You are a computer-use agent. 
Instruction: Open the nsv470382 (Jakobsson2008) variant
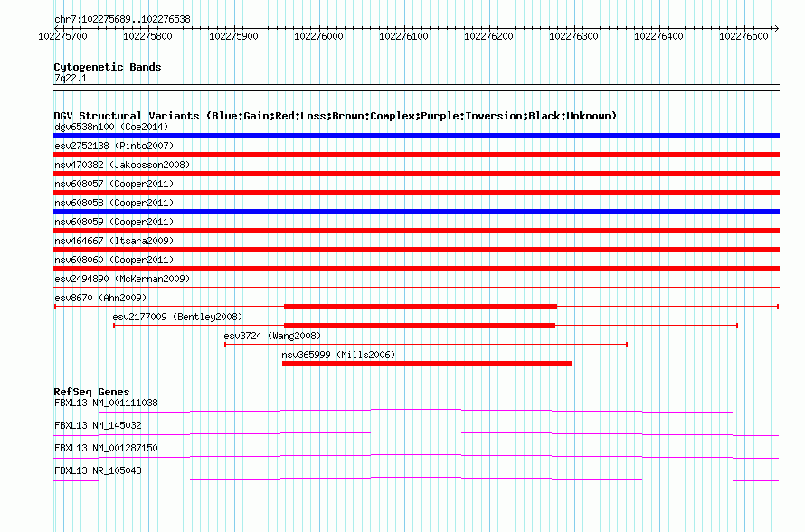coord(122,165)
